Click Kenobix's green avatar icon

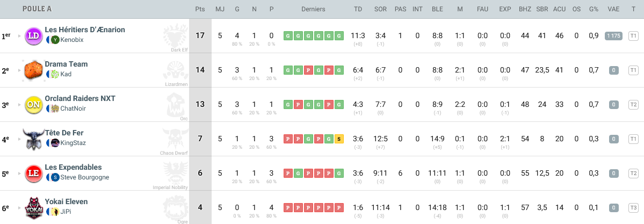coord(55,40)
